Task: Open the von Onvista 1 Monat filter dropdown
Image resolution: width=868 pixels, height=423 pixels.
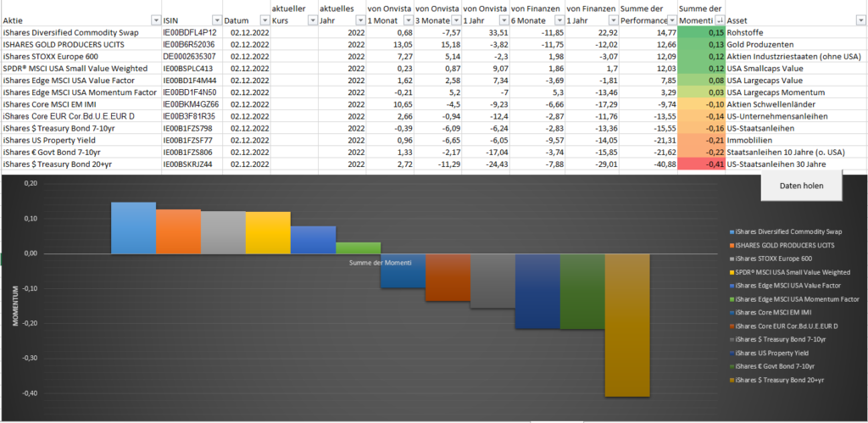Action: [408, 20]
